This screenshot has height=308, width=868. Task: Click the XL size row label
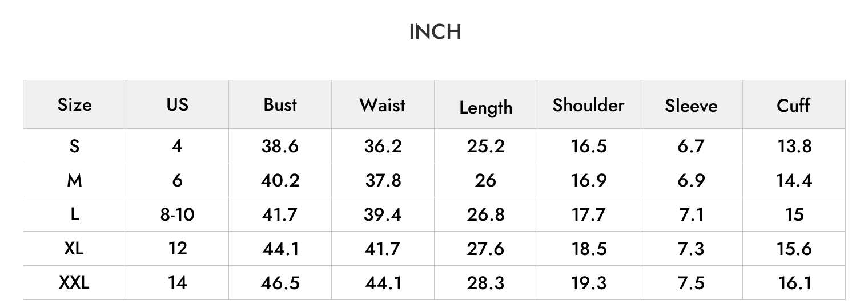click(x=74, y=248)
